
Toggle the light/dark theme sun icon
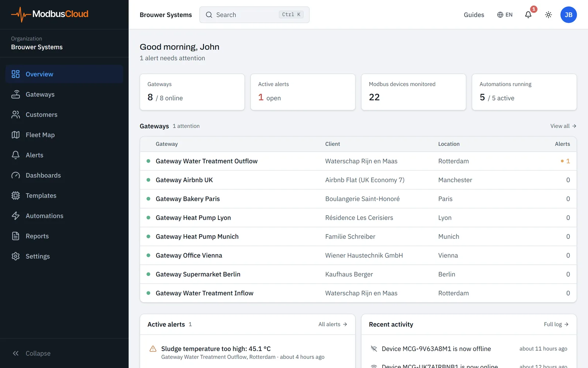tap(548, 15)
